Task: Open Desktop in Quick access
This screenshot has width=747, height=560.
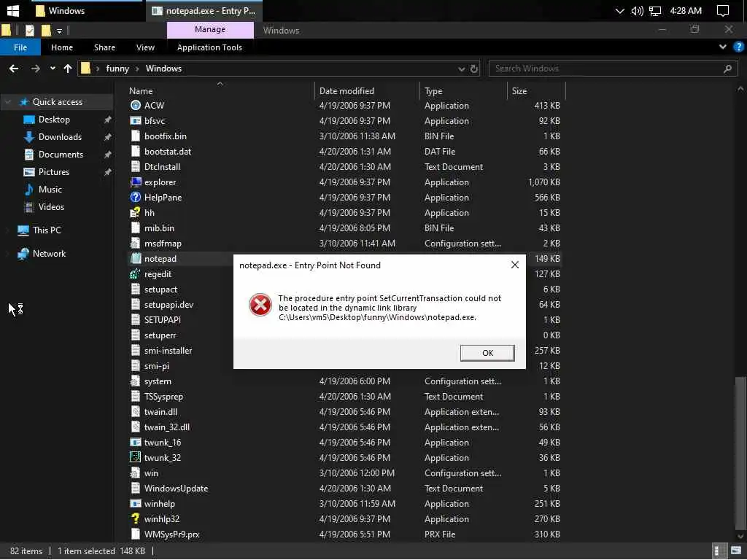Action: pyautogui.click(x=54, y=120)
